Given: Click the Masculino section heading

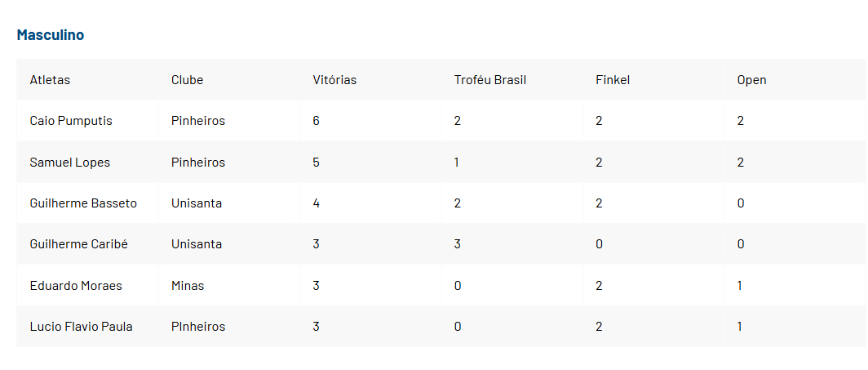Looking at the screenshot, I should pos(51,35).
